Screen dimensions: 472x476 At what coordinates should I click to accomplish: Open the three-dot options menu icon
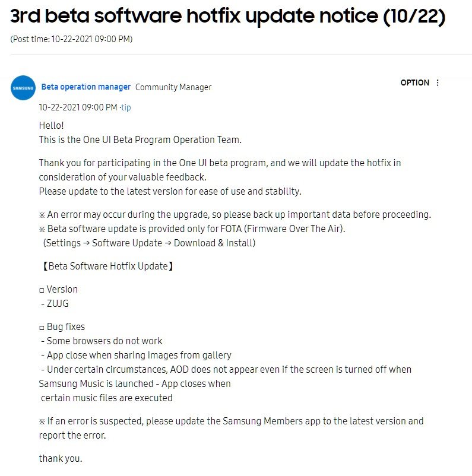click(438, 82)
